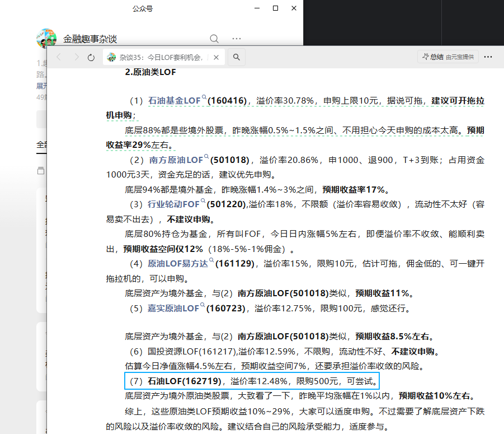Open the 南方原油LOF search link
504x434 pixels.
176,160
